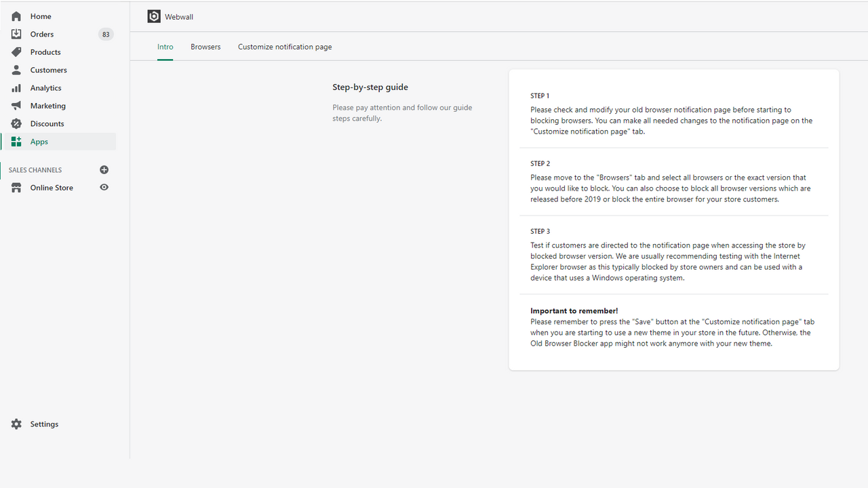
Task: Select the Intro tab
Action: point(165,46)
